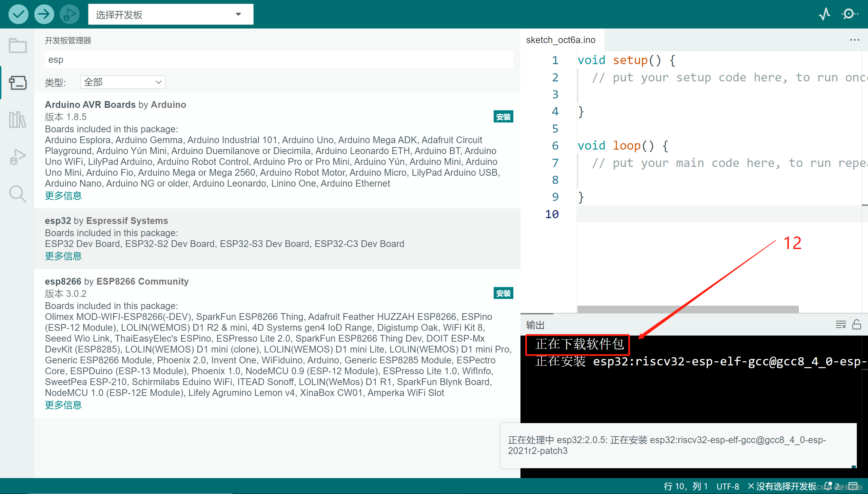This screenshot has width=868, height=494.
Task: Open the Library Manager sidebar
Action: (x=18, y=120)
